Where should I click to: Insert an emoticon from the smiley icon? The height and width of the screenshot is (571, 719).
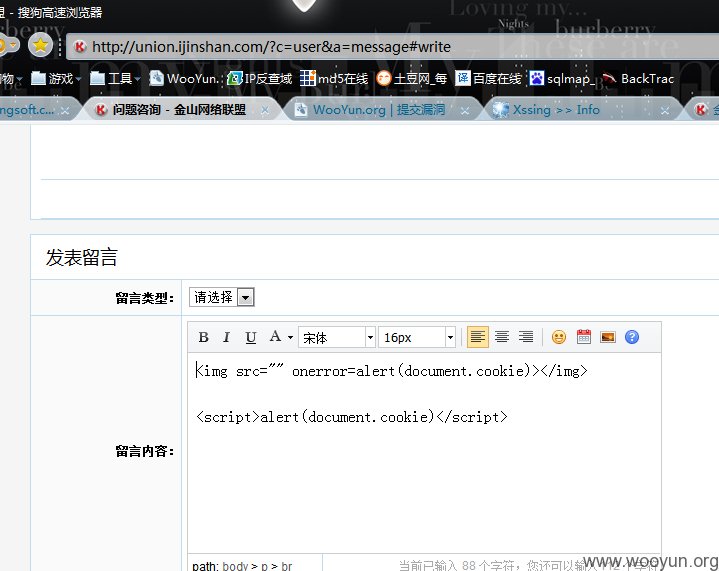[x=559, y=337]
